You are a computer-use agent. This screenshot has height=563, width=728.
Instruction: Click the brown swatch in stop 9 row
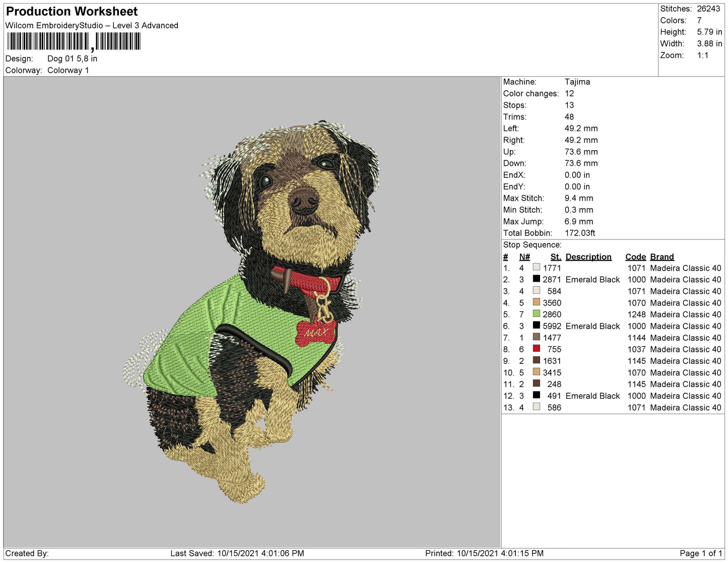pos(537,360)
